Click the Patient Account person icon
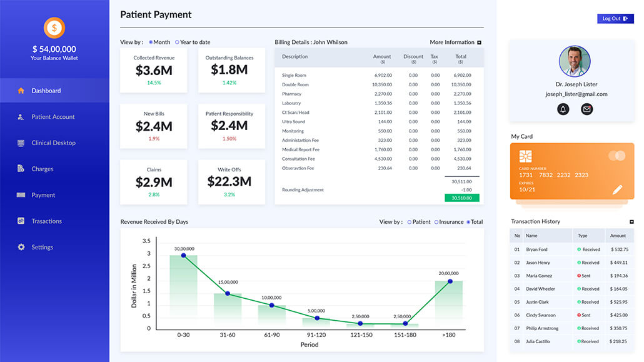This screenshot has width=644, height=362. pyautogui.click(x=21, y=116)
